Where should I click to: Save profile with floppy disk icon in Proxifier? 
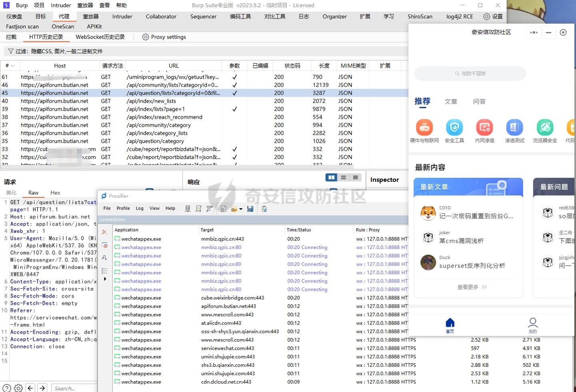[x=250, y=209]
